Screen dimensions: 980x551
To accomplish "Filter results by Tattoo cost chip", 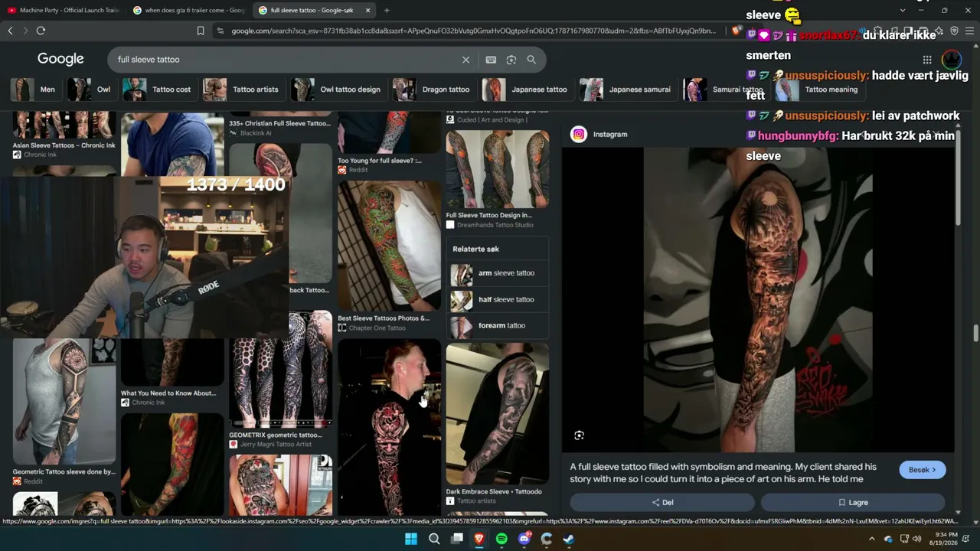I will (x=158, y=90).
